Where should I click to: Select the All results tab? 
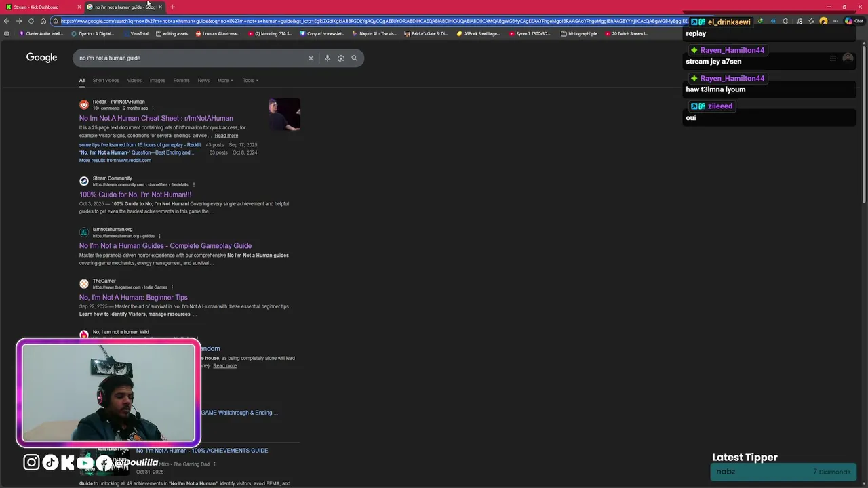(x=81, y=80)
